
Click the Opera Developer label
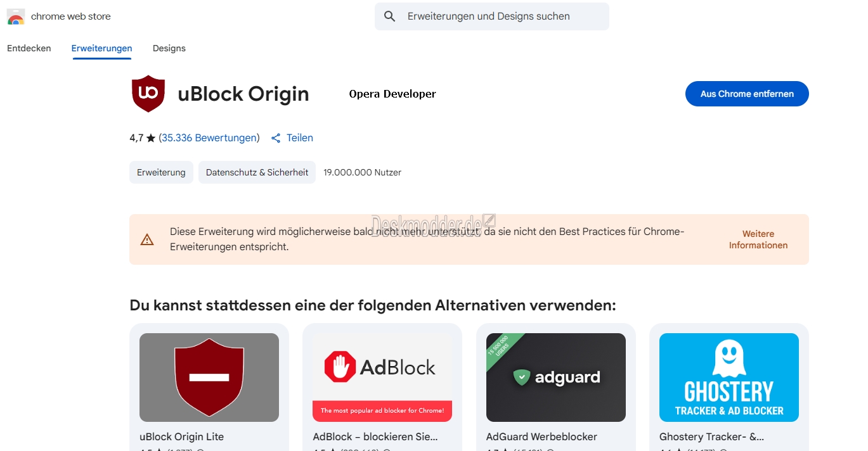click(x=392, y=94)
